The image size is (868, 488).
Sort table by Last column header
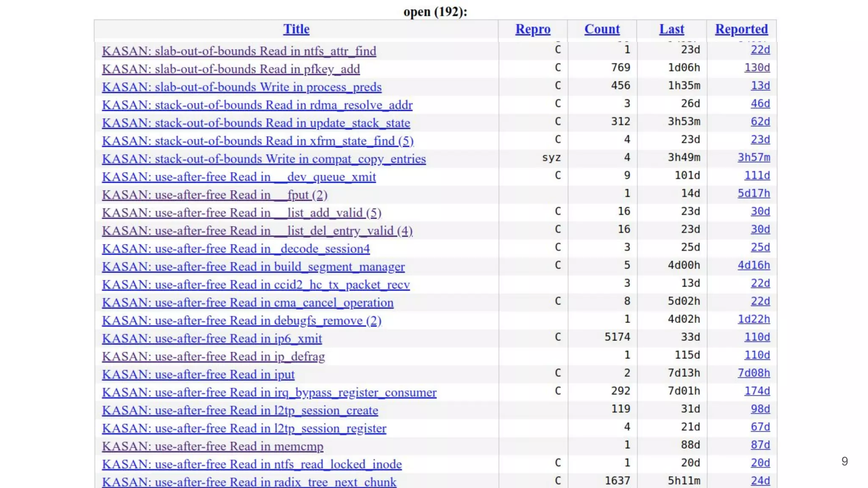tap(671, 29)
